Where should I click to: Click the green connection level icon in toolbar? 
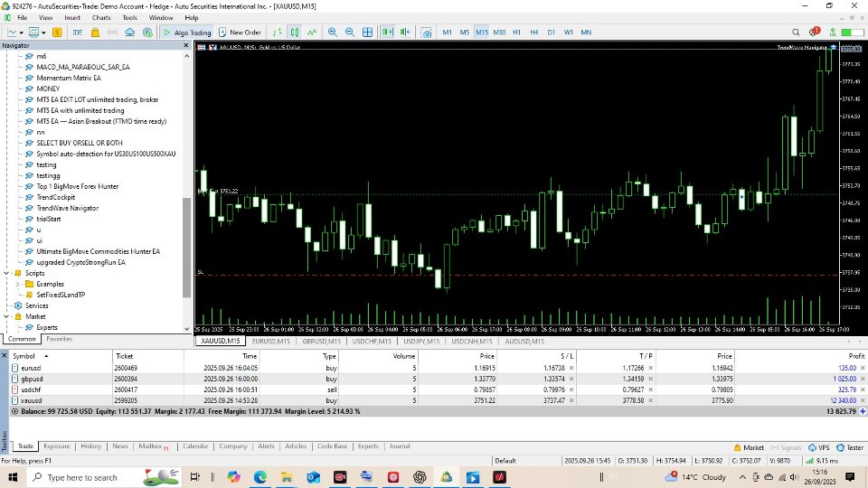coord(833,33)
